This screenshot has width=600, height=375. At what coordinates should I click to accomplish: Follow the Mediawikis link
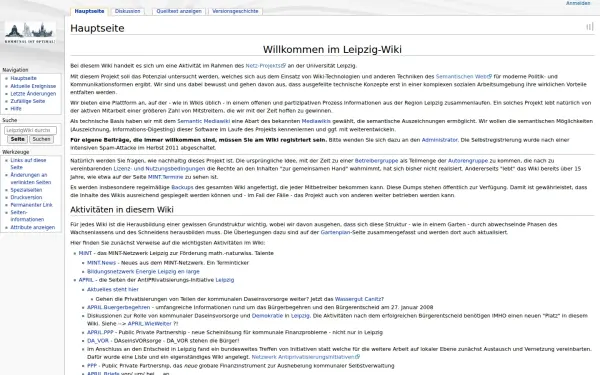pos(316,121)
